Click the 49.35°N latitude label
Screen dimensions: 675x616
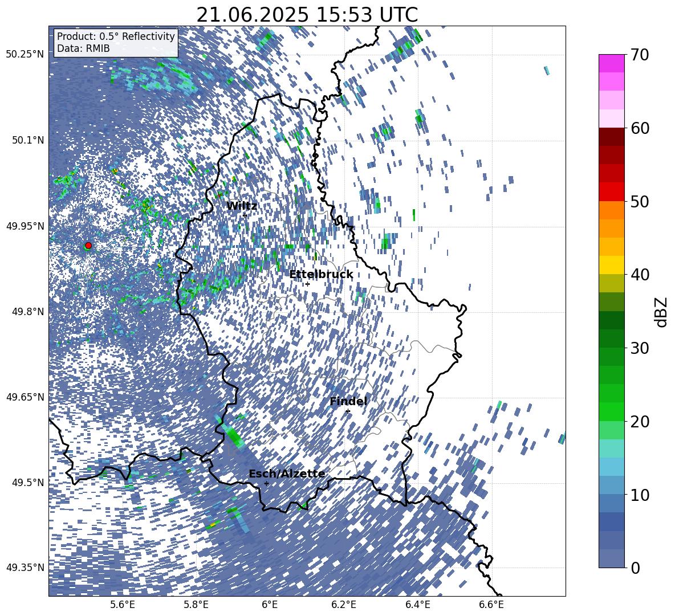(x=25, y=568)
